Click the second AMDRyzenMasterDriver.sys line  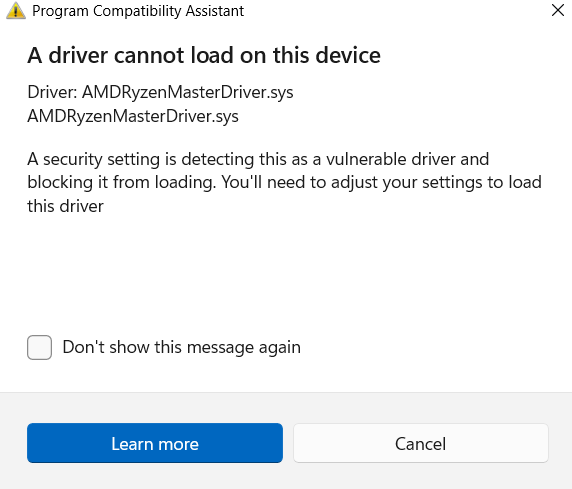pyautogui.click(x=133, y=116)
